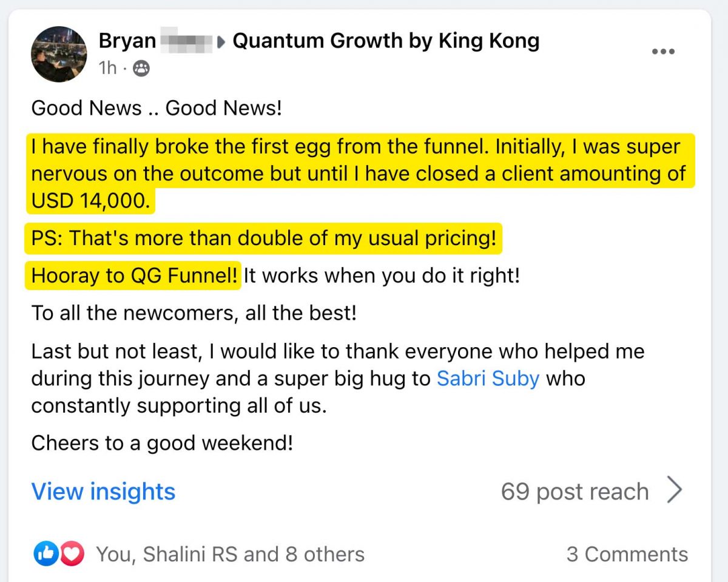Click the highlighted PS usual pricing line
Image resolution: width=728 pixels, height=582 pixels.
pyautogui.click(x=263, y=238)
